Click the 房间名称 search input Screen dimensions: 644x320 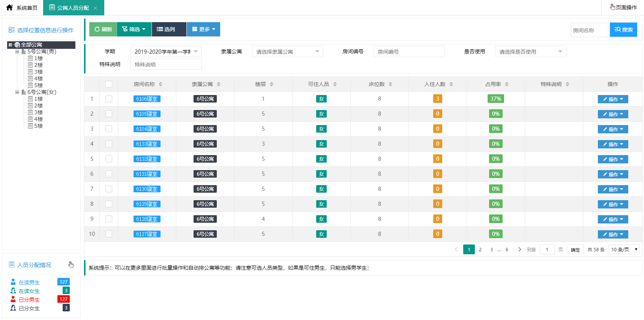(589, 30)
